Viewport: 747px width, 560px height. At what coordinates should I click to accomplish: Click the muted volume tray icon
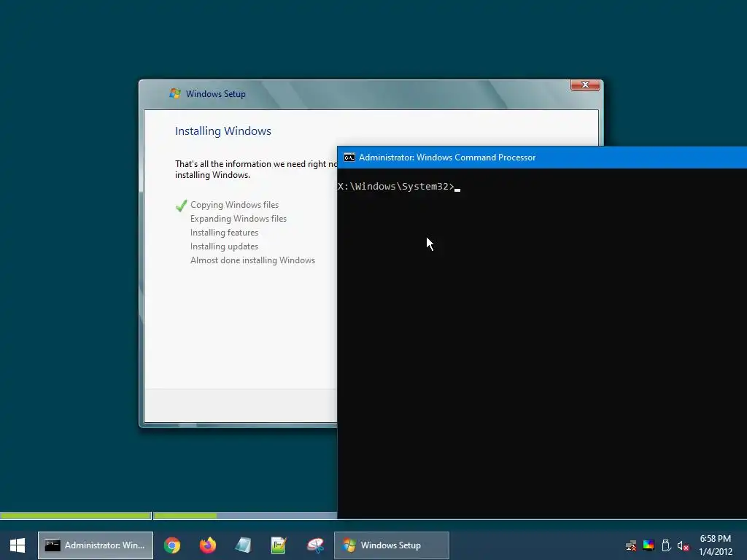pyautogui.click(x=683, y=545)
